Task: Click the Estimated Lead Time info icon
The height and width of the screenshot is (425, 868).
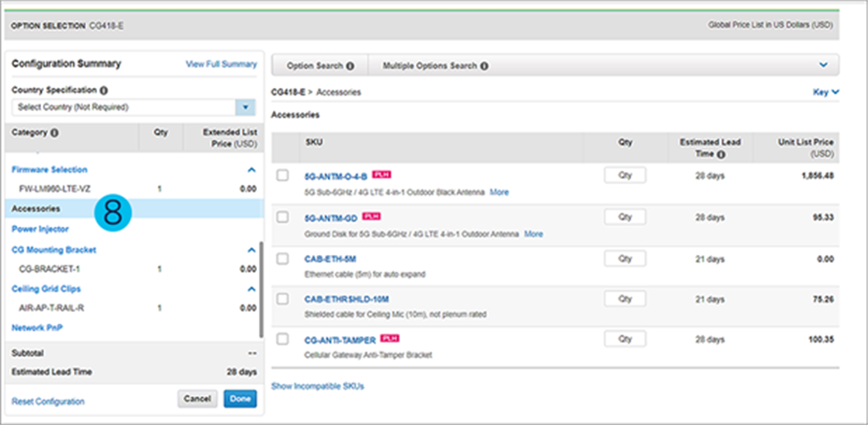Action: (720, 155)
